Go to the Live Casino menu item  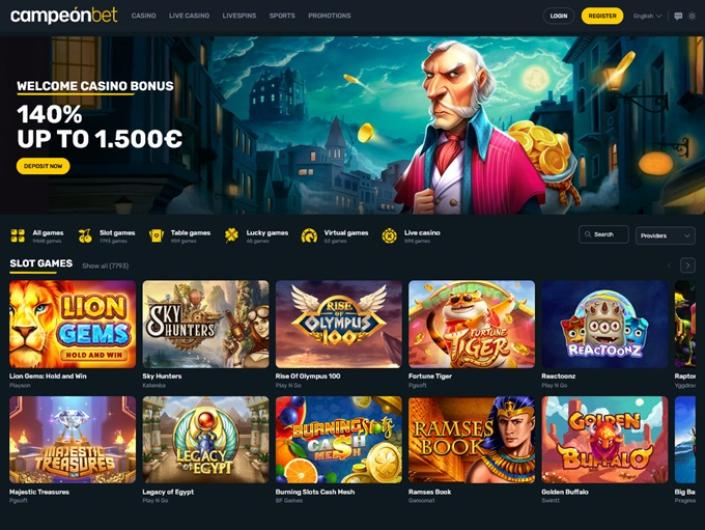[189, 16]
